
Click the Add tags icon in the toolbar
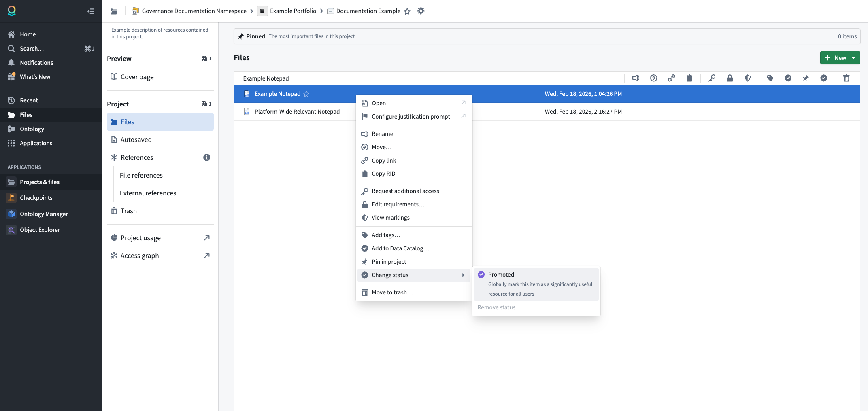[x=770, y=78]
